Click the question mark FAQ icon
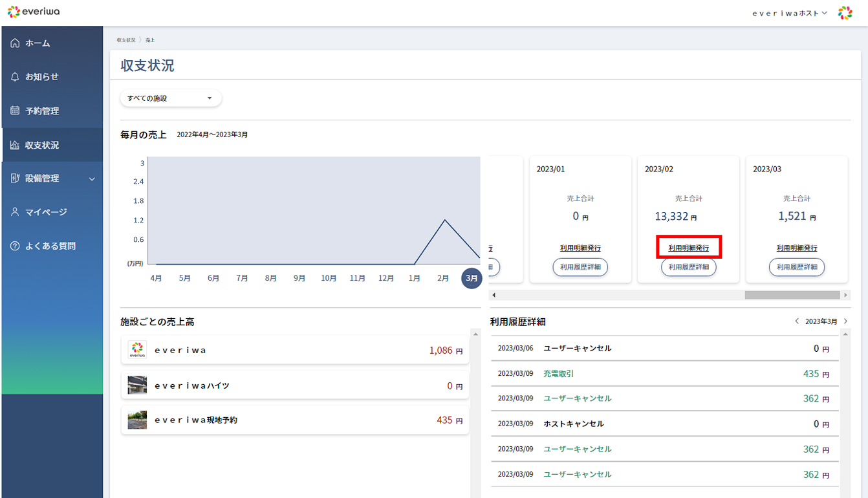 point(15,246)
